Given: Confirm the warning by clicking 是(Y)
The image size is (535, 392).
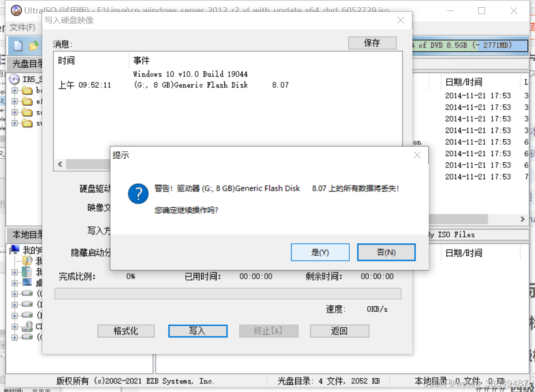Looking at the screenshot, I should point(320,252).
